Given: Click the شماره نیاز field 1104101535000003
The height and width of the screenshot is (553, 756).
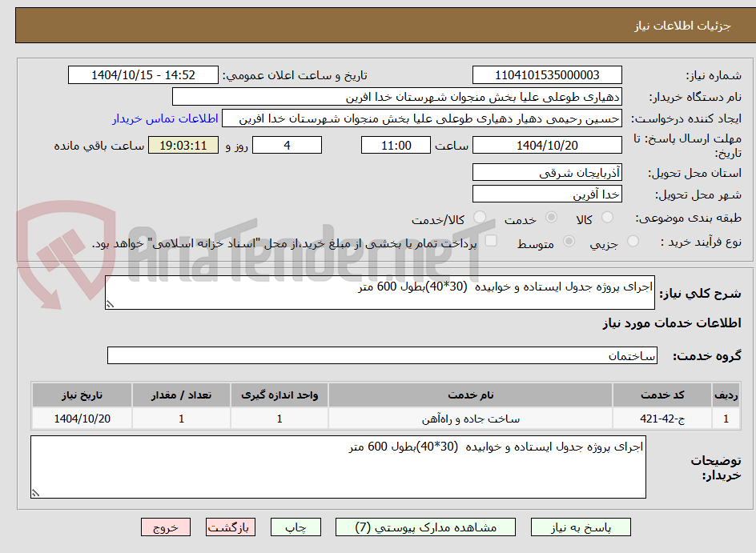Looking at the screenshot, I should point(547,75).
